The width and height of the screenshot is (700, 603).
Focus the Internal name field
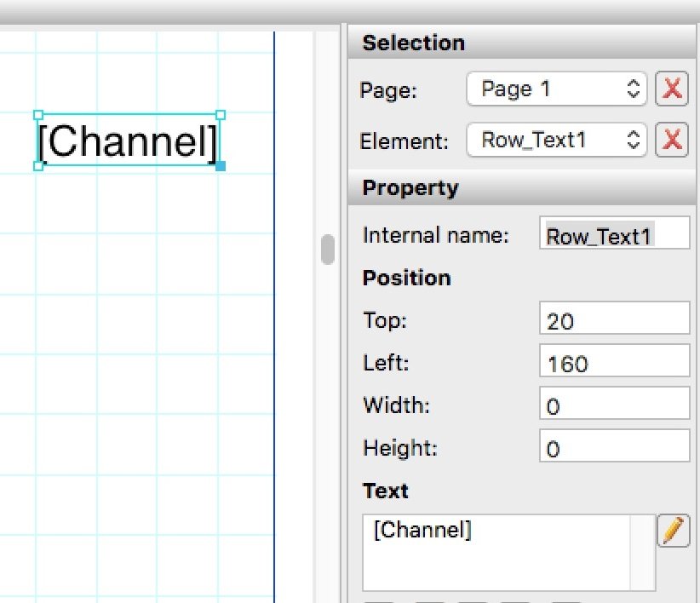pyautogui.click(x=614, y=236)
